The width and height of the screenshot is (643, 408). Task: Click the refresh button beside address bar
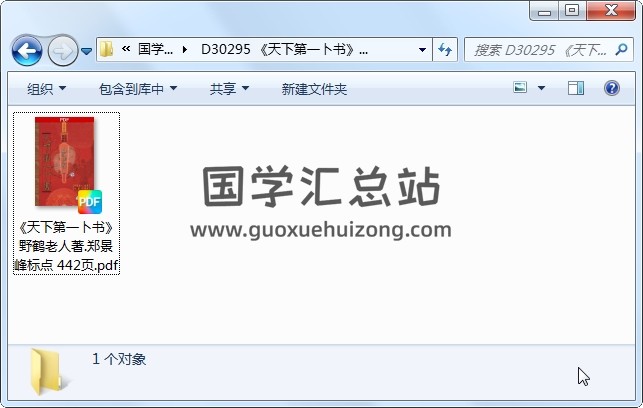pyautogui.click(x=445, y=50)
